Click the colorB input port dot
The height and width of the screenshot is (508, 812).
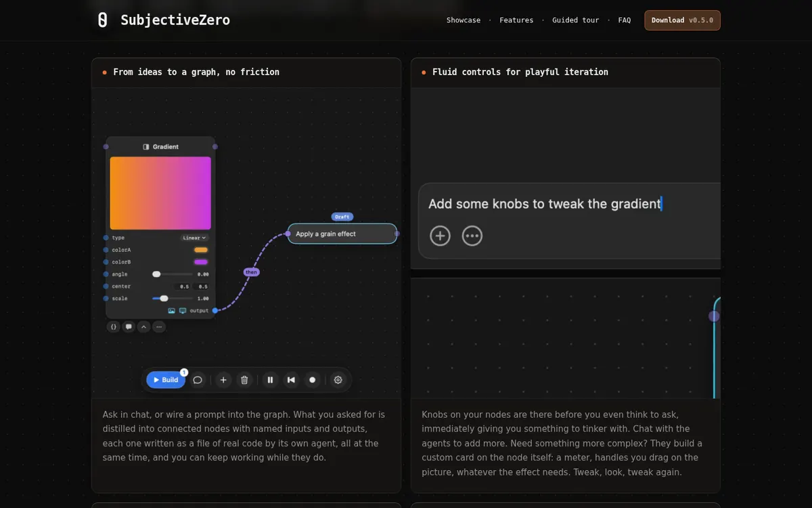(106, 262)
